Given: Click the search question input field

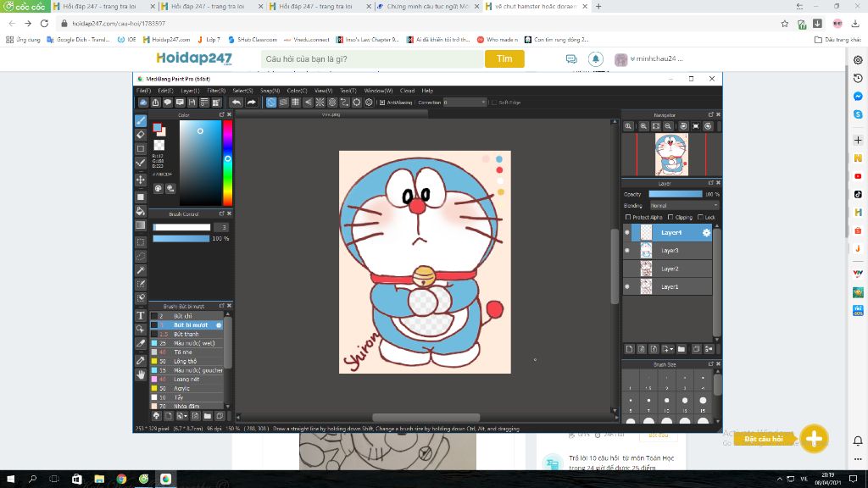Looking at the screenshot, I should [x=372, y=58].
